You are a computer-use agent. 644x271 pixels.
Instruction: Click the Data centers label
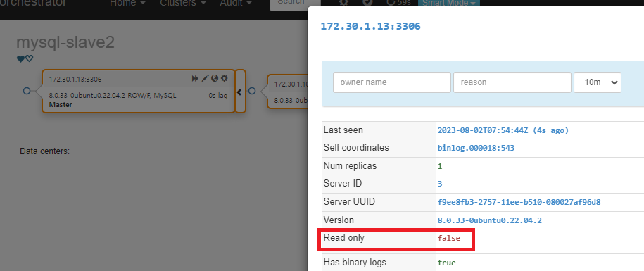pyautogui.click(x=45, y=151)
